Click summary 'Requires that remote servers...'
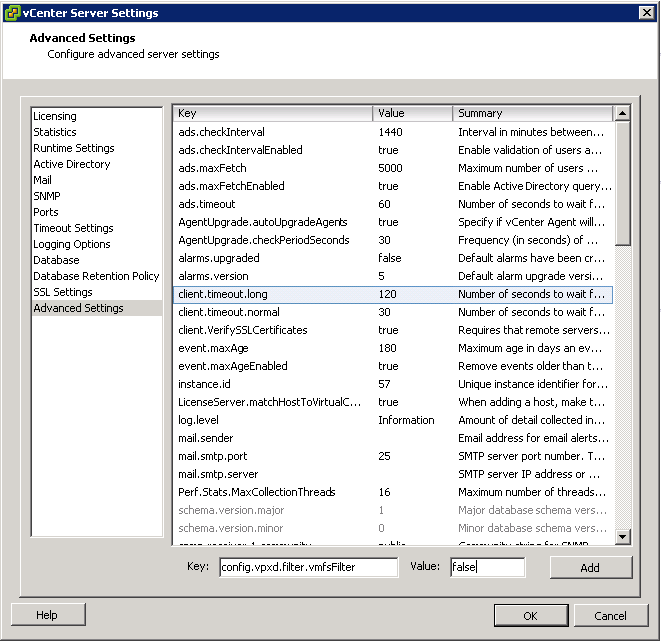The image size is (661, 641). click(x=534, y=330)
